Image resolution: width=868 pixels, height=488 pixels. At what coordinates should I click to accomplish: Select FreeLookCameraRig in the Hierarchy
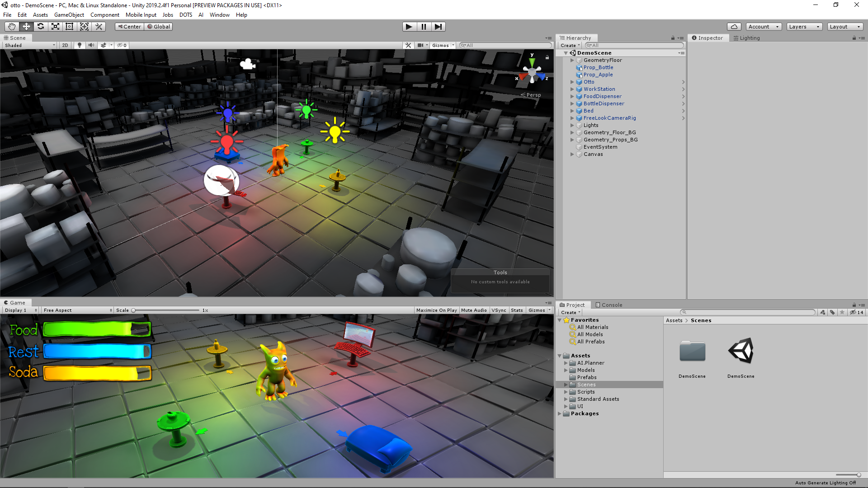(x=609, y=118)
